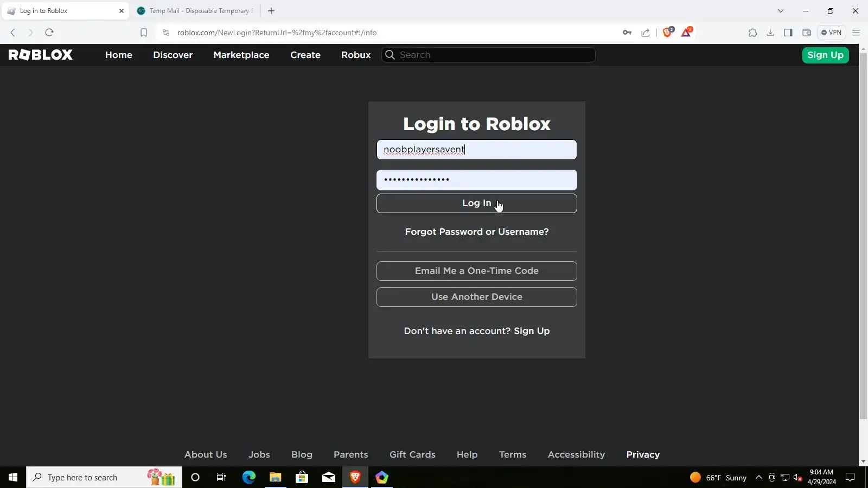The height and width of the screenshot is (488, 868).
Task: Click the browser forward arrow
Action: point(30,33)
